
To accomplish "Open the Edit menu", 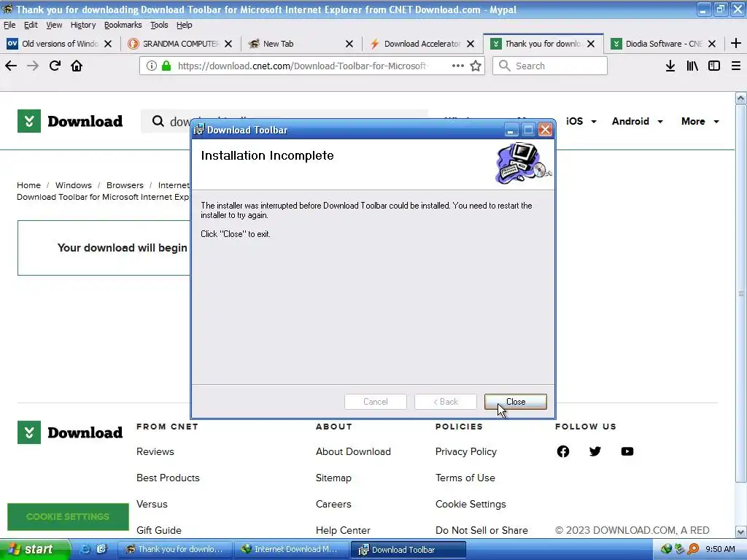I will [x=31, y=25].
